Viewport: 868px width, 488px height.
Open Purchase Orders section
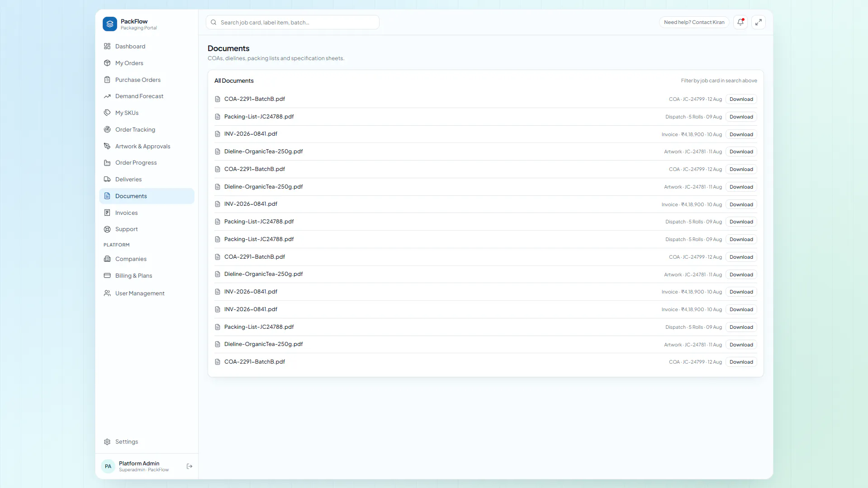coord(147,80)
